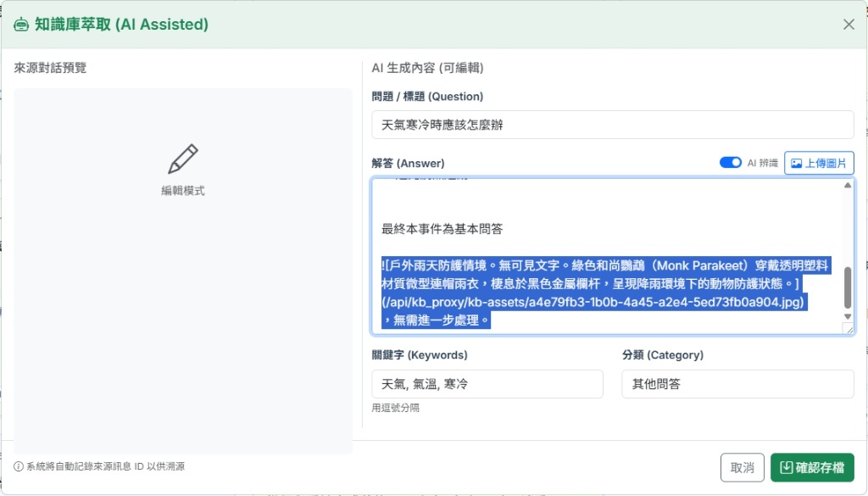Click the 上傳圖片 upload image button
The image size is (868, 496).
point(819,162)
